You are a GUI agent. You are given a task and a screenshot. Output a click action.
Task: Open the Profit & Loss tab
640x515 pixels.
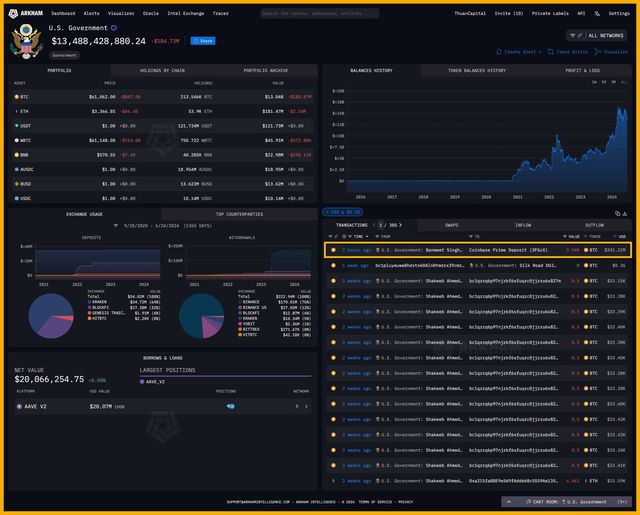[585, 71]
